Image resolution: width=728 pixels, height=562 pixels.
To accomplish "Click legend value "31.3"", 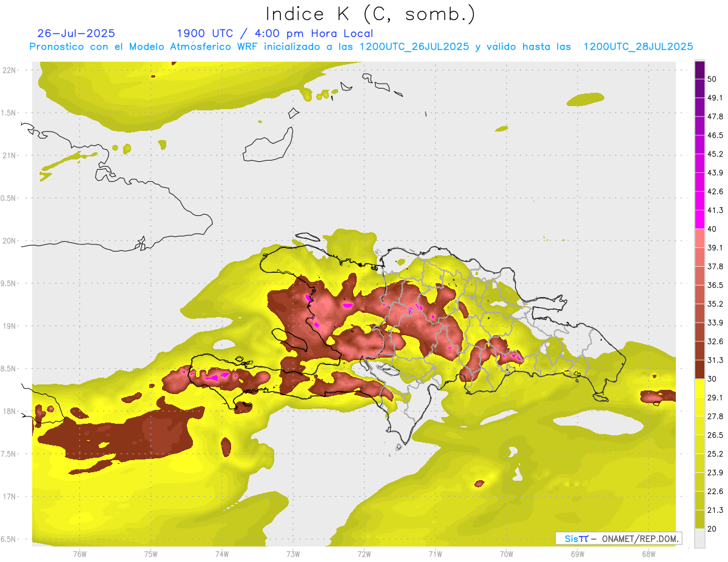I will click(x=715, y=360).
